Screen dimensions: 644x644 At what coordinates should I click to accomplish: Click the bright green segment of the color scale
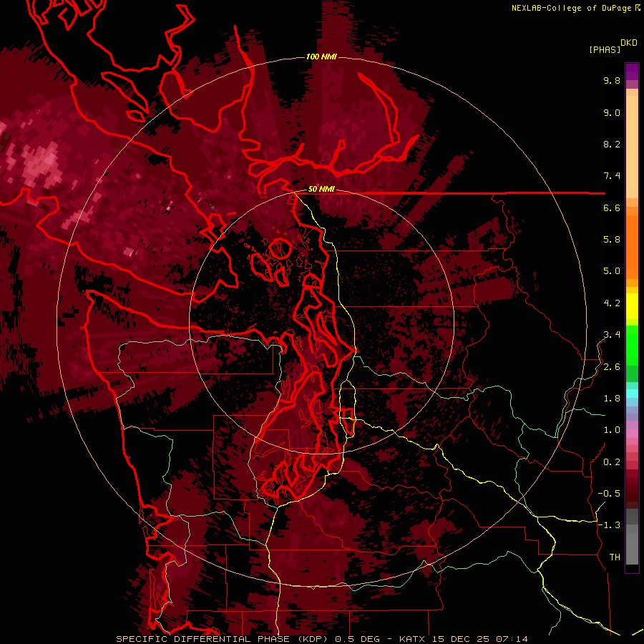tap(632, 345)
